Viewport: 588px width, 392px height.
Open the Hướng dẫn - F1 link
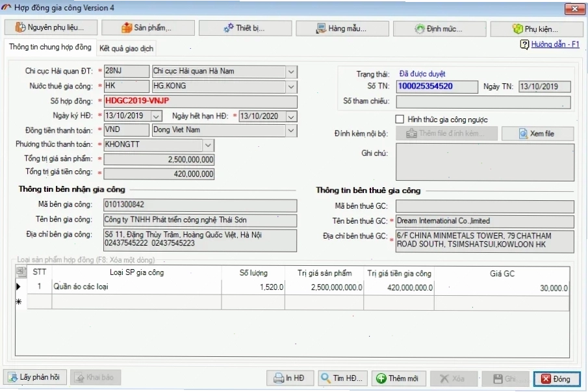click(x=556, y=44)
